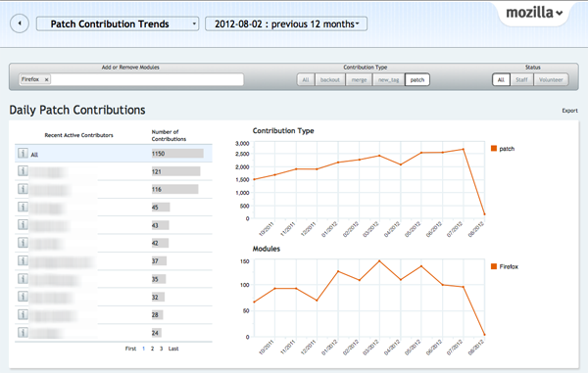This screenshot has width=588, height=373.
Task: Remove the Firefox module tag
Action: point(46,79)
